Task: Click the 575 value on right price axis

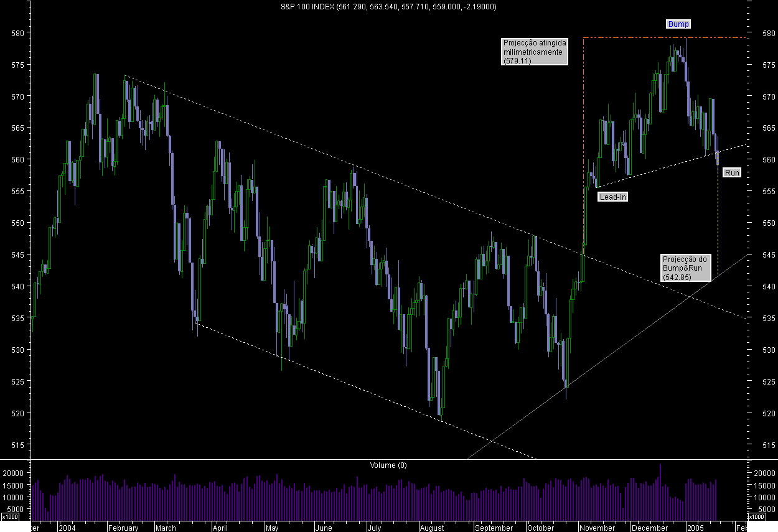Action: (x=769, y=65)
